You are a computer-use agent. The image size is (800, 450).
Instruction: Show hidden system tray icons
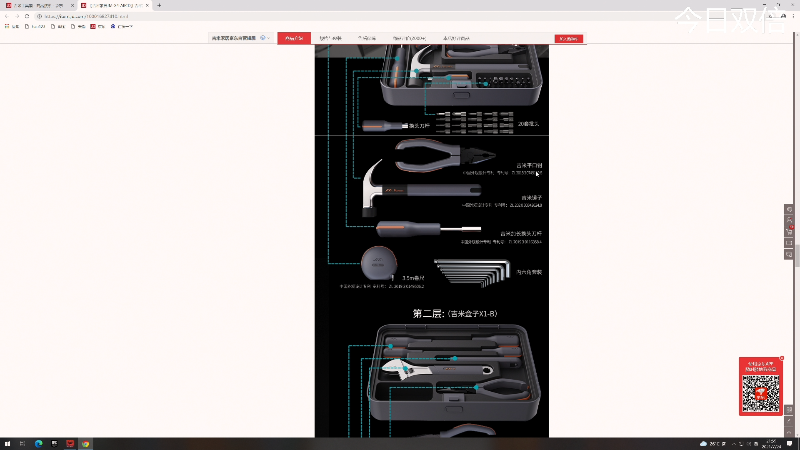[735, 444]
